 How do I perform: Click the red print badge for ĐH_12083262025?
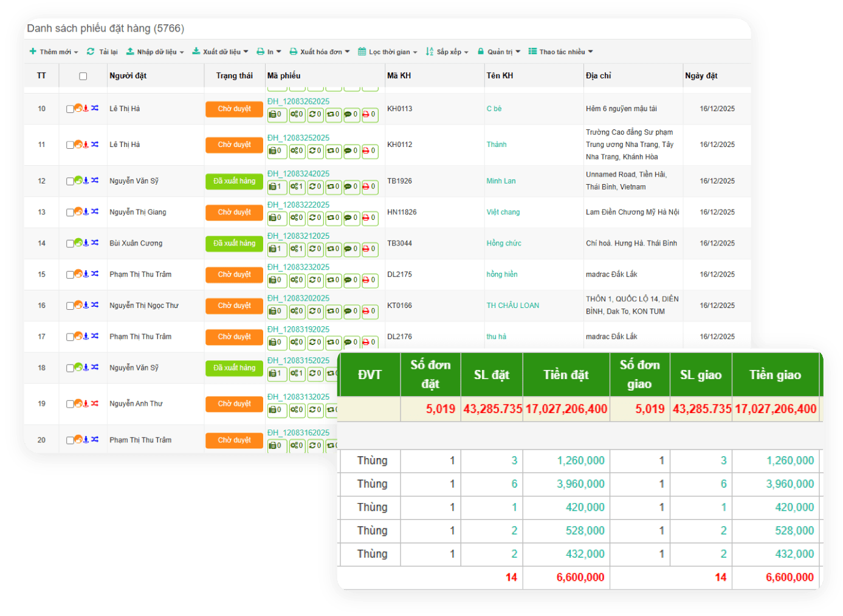(369, 115)
